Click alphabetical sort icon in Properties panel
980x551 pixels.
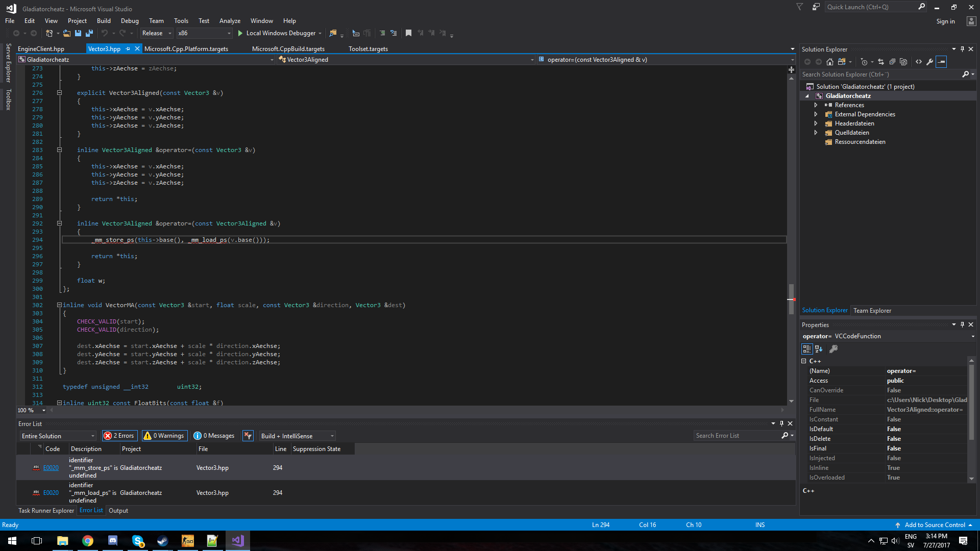(x=819, y=349)
